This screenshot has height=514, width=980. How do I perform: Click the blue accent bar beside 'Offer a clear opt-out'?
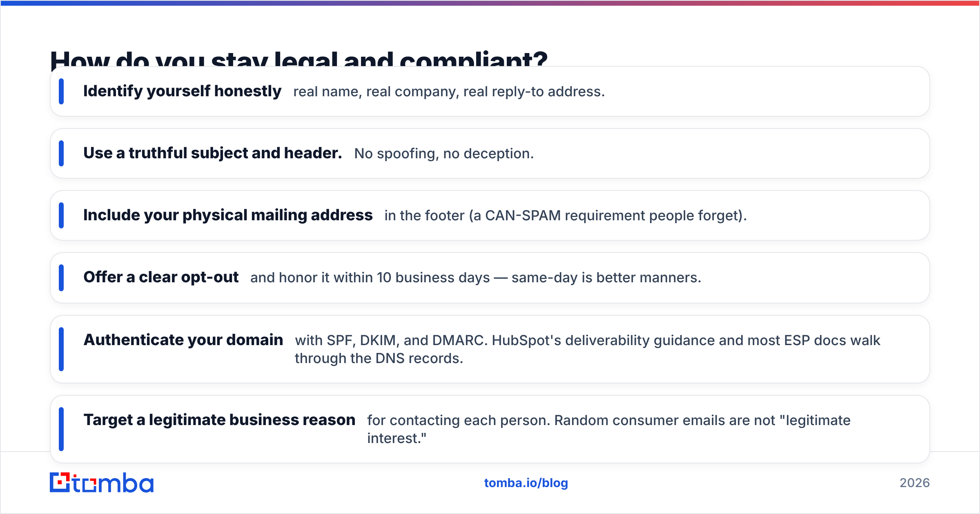point(61,278)
